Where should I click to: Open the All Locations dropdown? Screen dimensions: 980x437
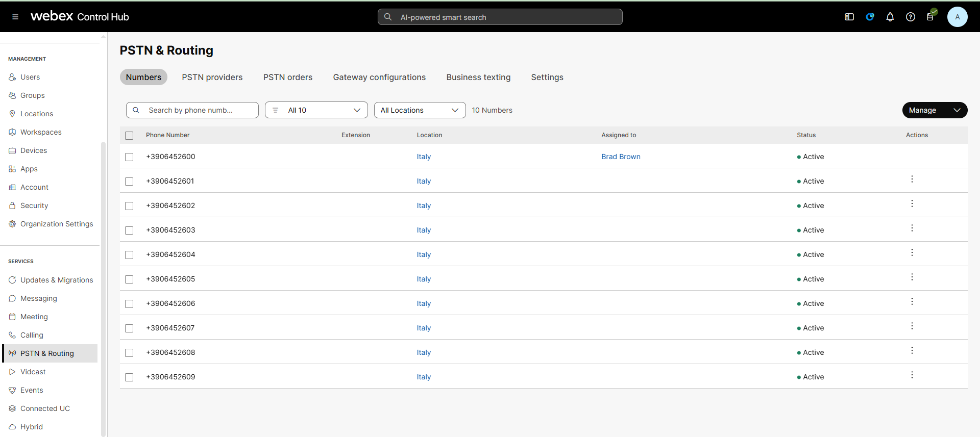pyautogui.click(x=420, y=110)
